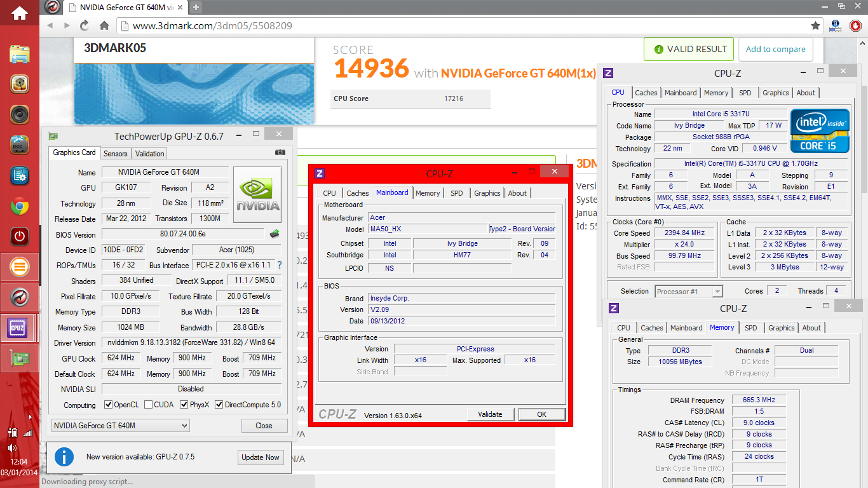Image resolution: width=868 pixels, height=488 pixels.
Task: Click the volume icon in the system tray
Action: pos(13,447)
